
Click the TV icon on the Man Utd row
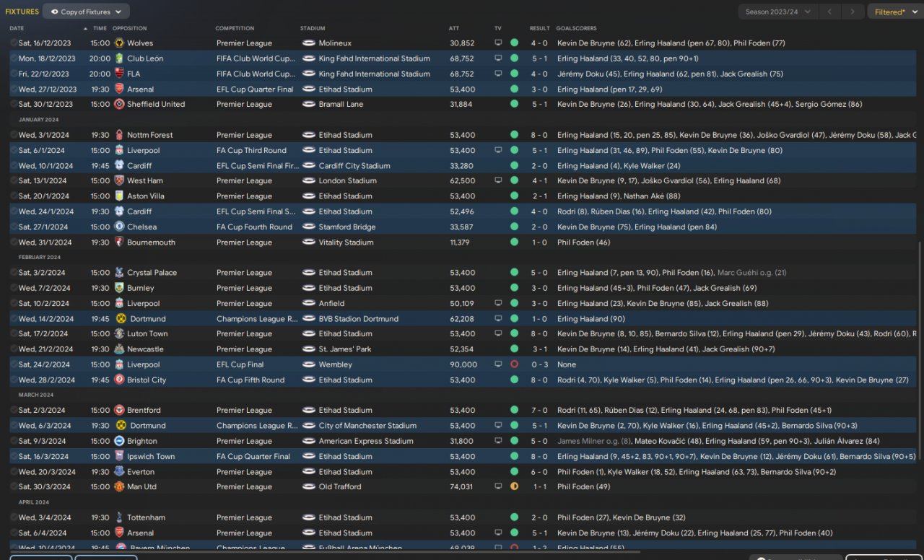[x=498, y=486]
